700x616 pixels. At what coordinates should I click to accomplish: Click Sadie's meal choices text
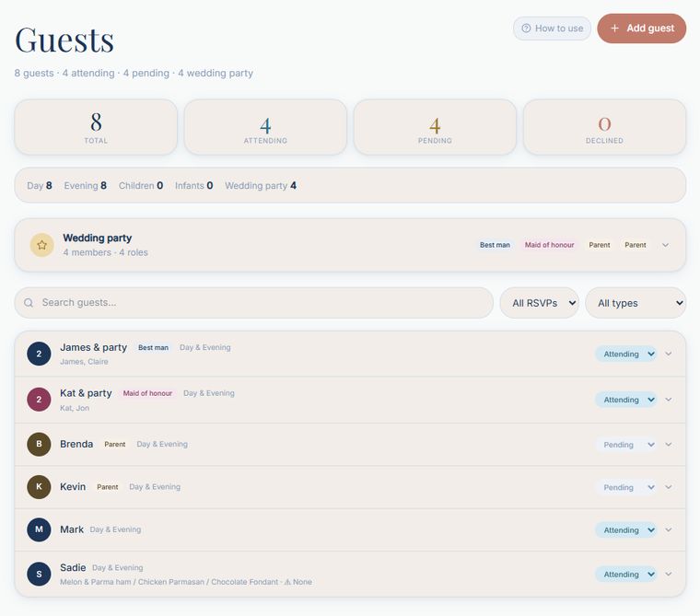186,582
